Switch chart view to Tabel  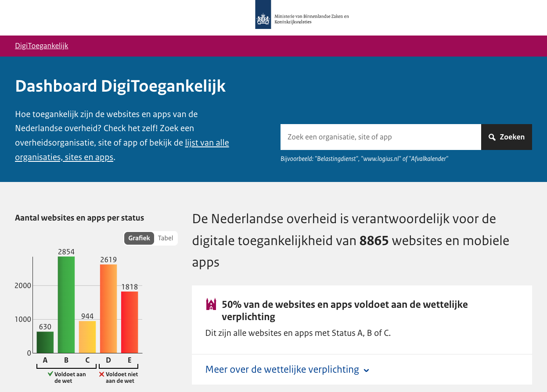(x=166, y=238)
